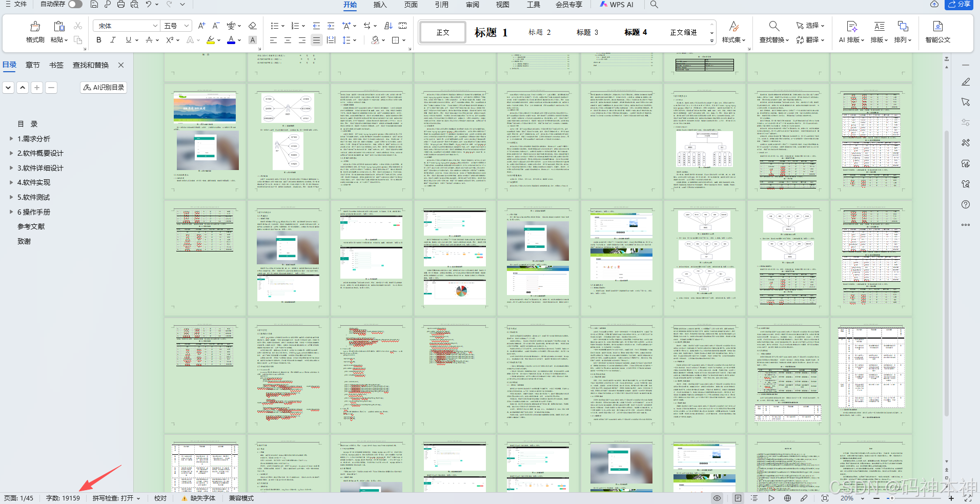Click the Align Right paragraph icon
Screen dimensions: 980x504
tap(302, 40)
